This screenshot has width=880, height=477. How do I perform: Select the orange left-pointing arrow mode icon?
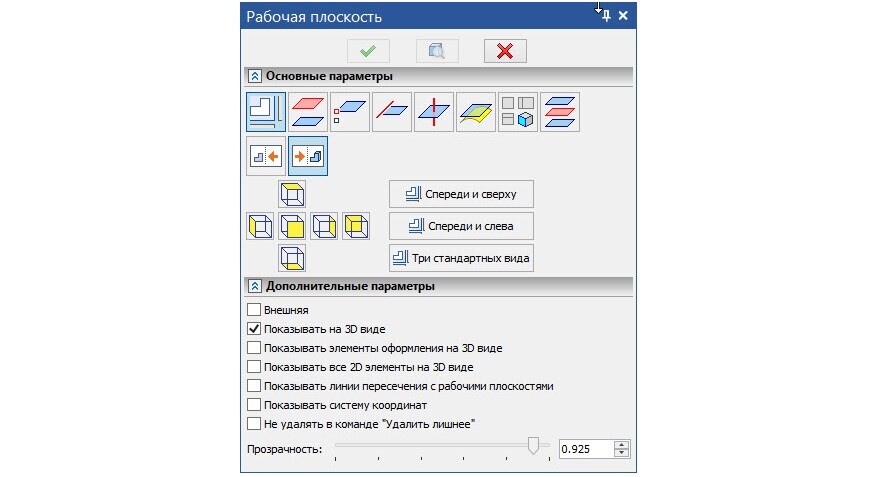point(266,156)
